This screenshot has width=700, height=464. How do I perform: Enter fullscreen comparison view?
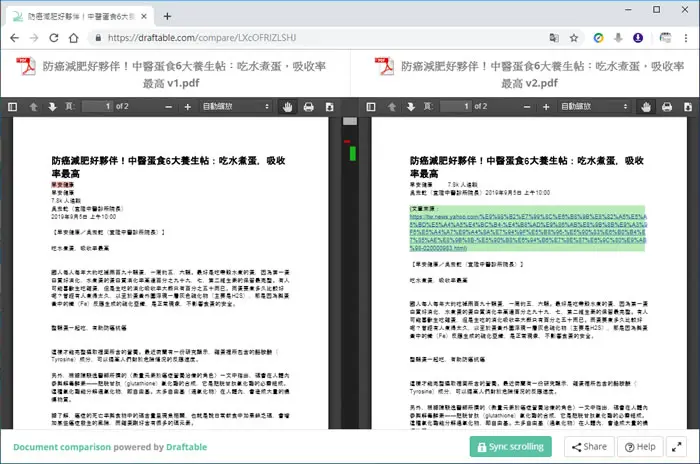676,447
